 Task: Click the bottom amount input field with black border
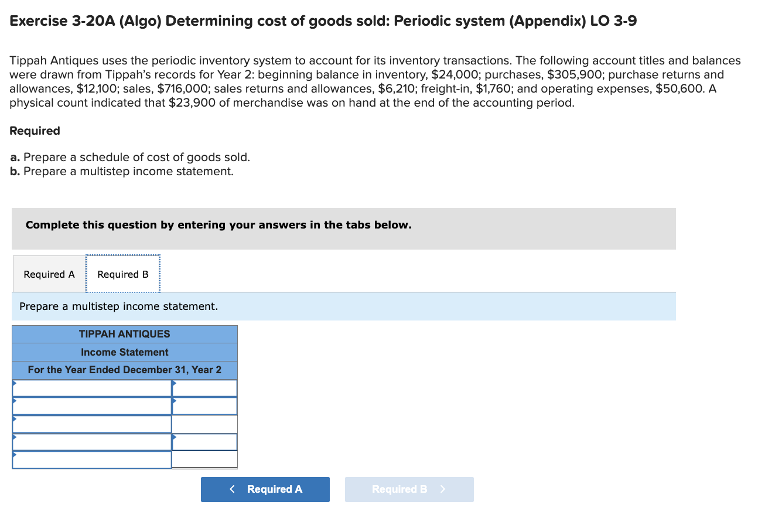[x=205, y=460]
